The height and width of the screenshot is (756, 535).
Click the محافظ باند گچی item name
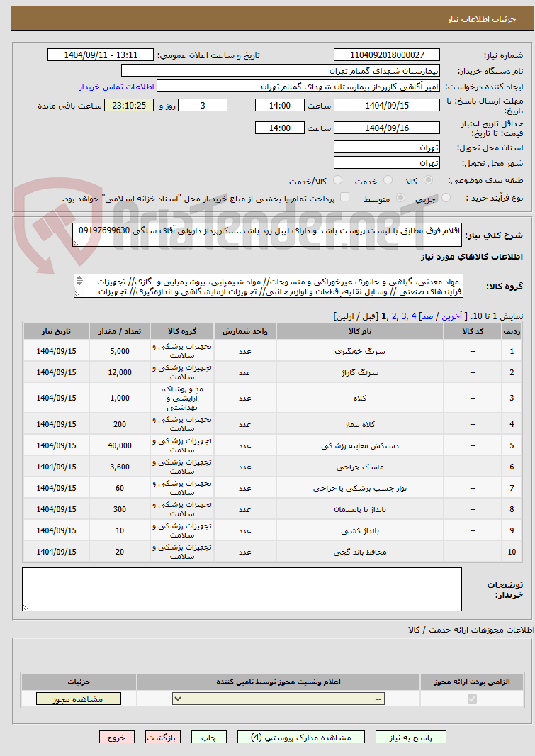click(x=360, y=552)
